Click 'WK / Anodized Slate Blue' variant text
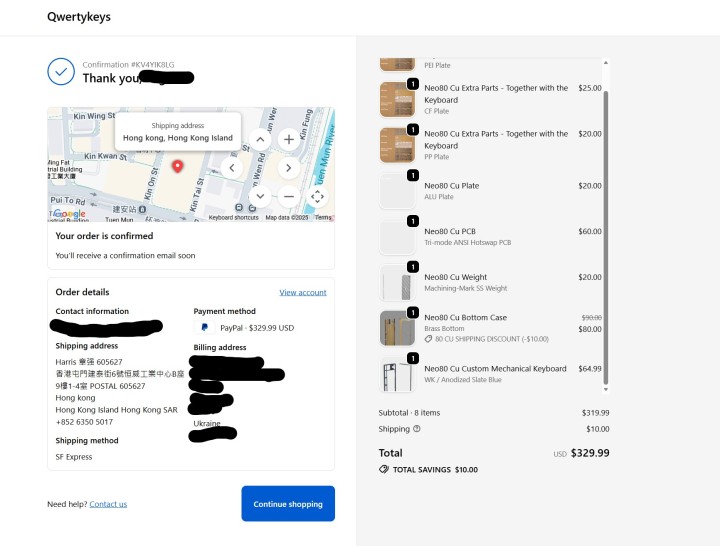Viewport: 720px width, 546px height. pos(463,380)
